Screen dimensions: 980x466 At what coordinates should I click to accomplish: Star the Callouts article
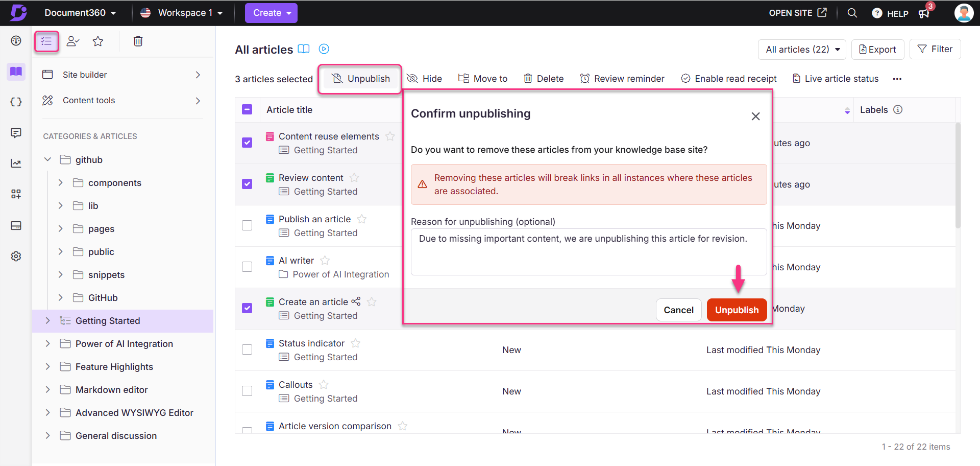click(x=324, y=384)
